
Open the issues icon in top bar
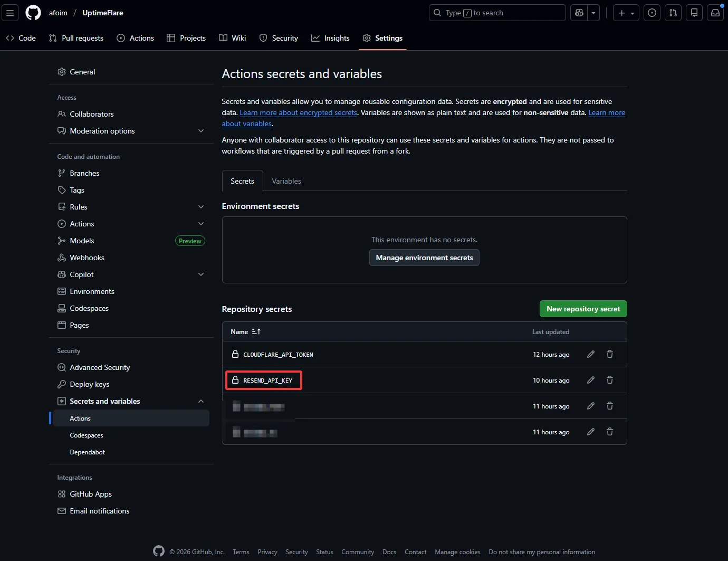(x=652, y=13)
